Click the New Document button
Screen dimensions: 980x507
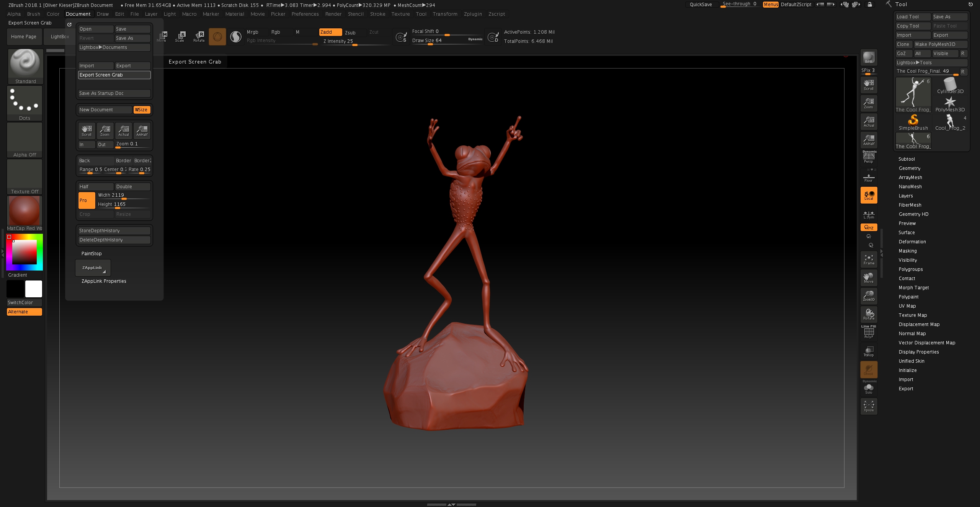(x=105, y=110)
